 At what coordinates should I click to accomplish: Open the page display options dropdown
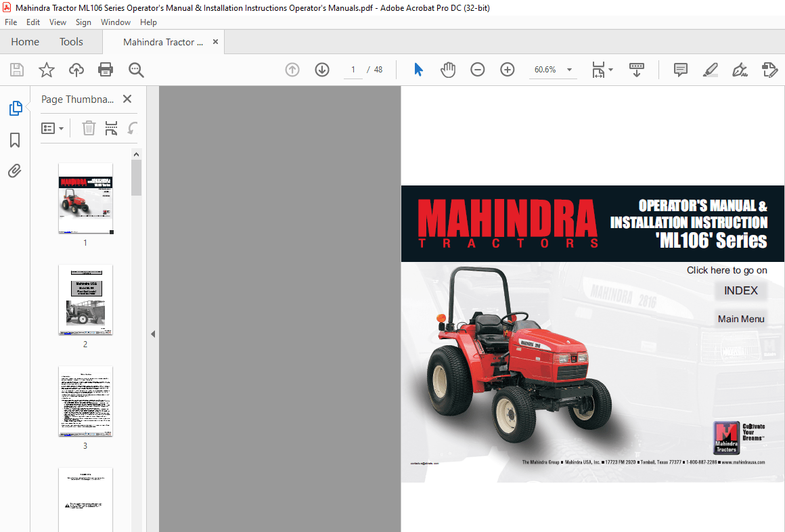point(602,70)
